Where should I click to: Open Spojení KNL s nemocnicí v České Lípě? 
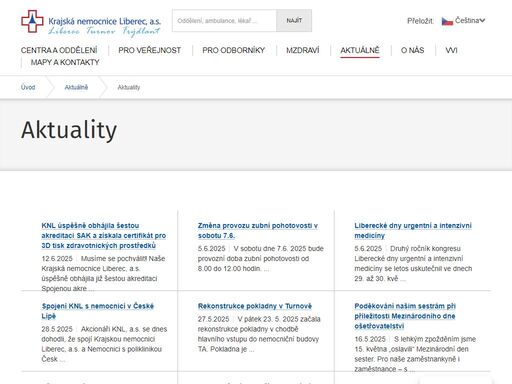[x=98, y=311]
